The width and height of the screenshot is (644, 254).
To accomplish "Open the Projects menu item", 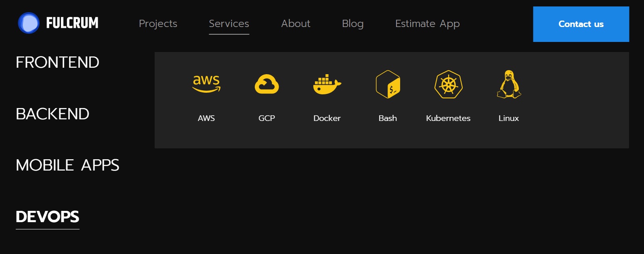I will point(158,24).
